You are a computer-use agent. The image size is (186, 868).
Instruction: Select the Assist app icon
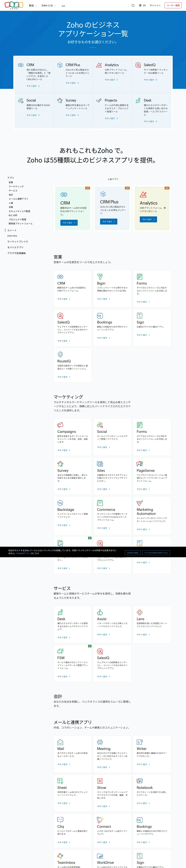point(100,612)
